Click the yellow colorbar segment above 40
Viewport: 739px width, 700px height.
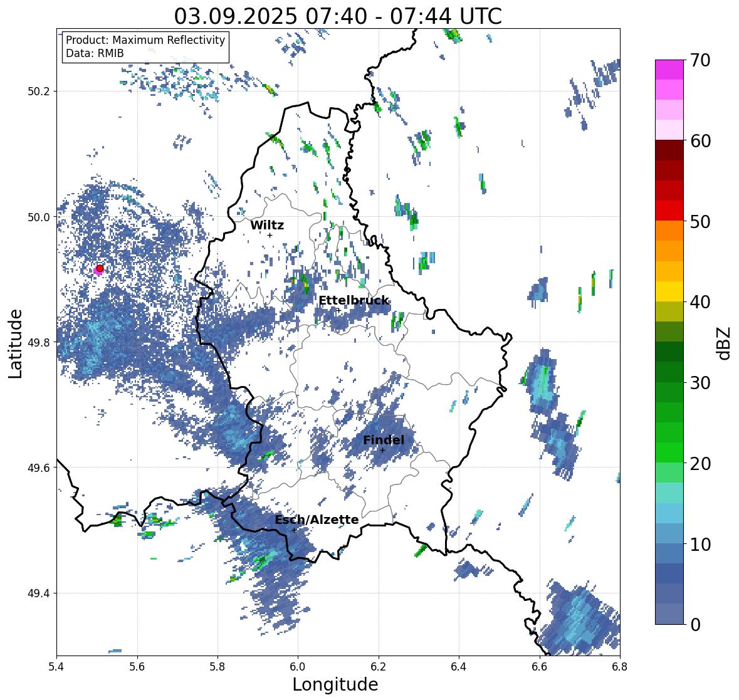tap(669, 291)
